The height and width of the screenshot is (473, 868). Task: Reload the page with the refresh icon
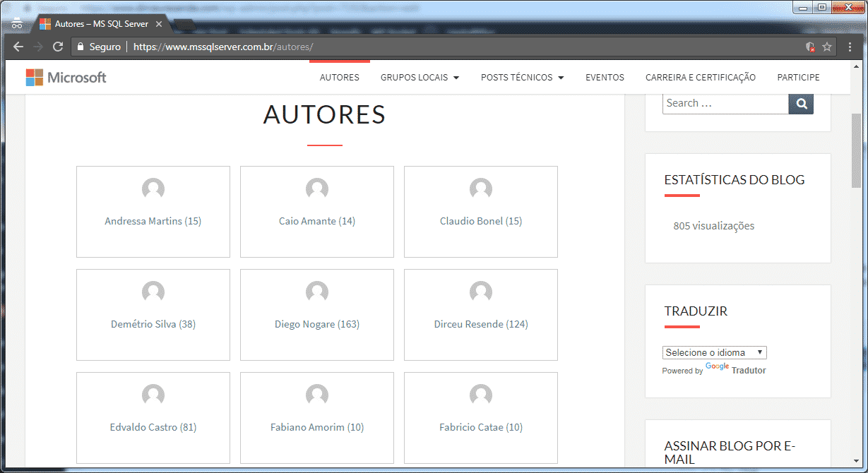click(x=58, y=47)
